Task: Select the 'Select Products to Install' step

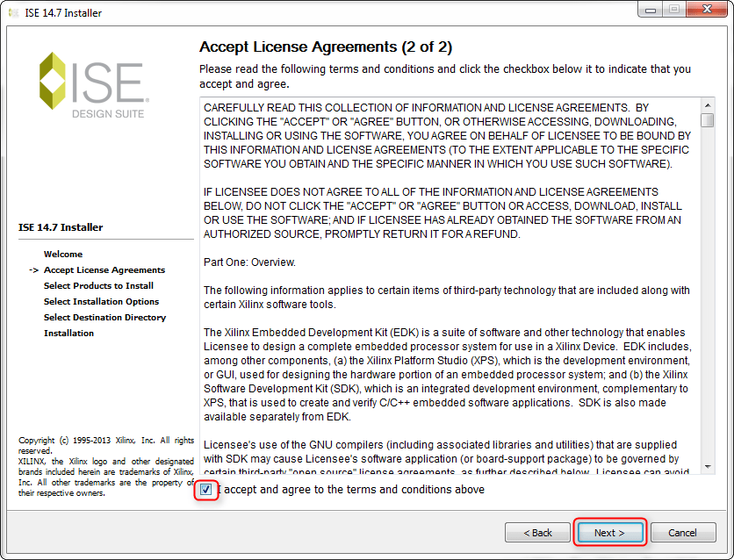Action: click(98, 286)
